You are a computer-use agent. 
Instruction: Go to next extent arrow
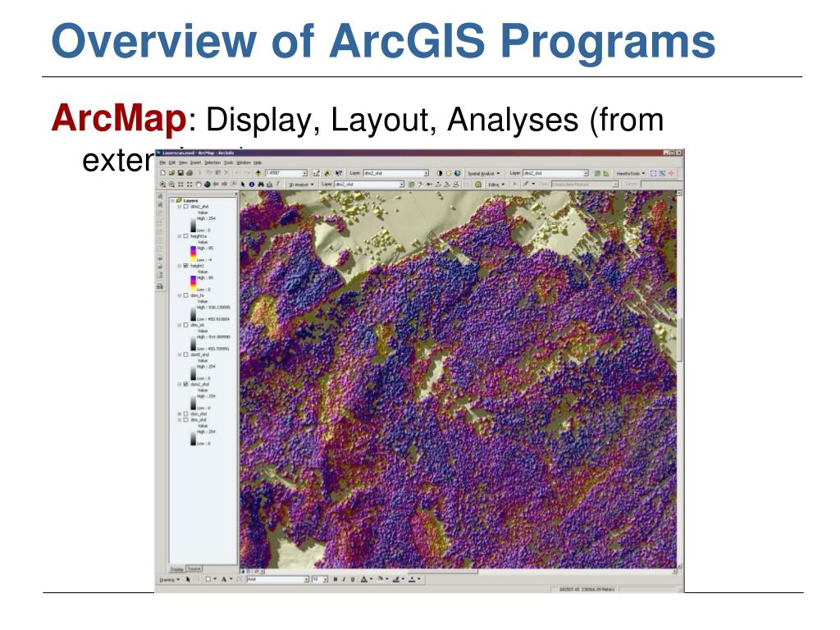click(x=225, y=185)
